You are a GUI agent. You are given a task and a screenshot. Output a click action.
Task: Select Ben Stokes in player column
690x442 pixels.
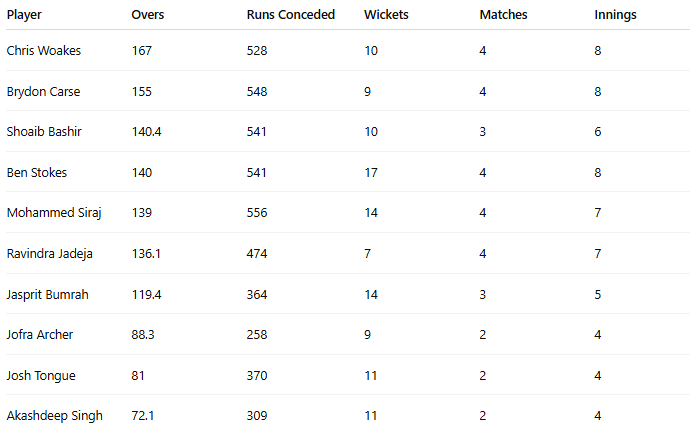click(x=37, y=173)
